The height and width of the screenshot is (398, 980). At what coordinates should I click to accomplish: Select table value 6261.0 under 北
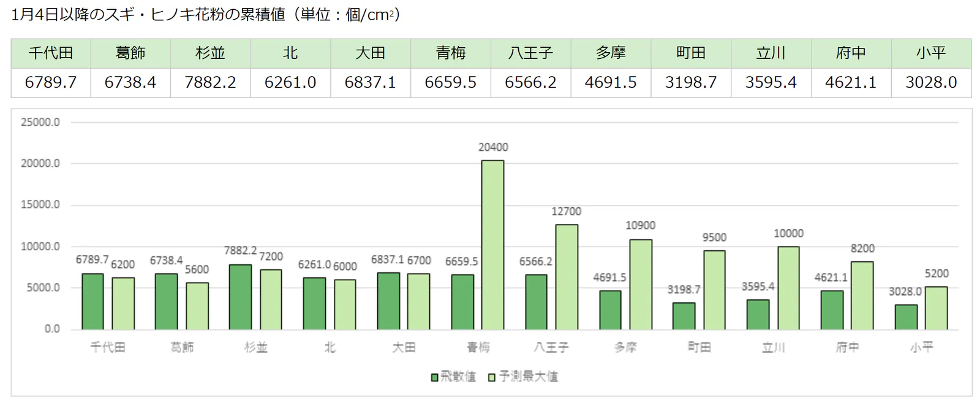tap(290, 83)
